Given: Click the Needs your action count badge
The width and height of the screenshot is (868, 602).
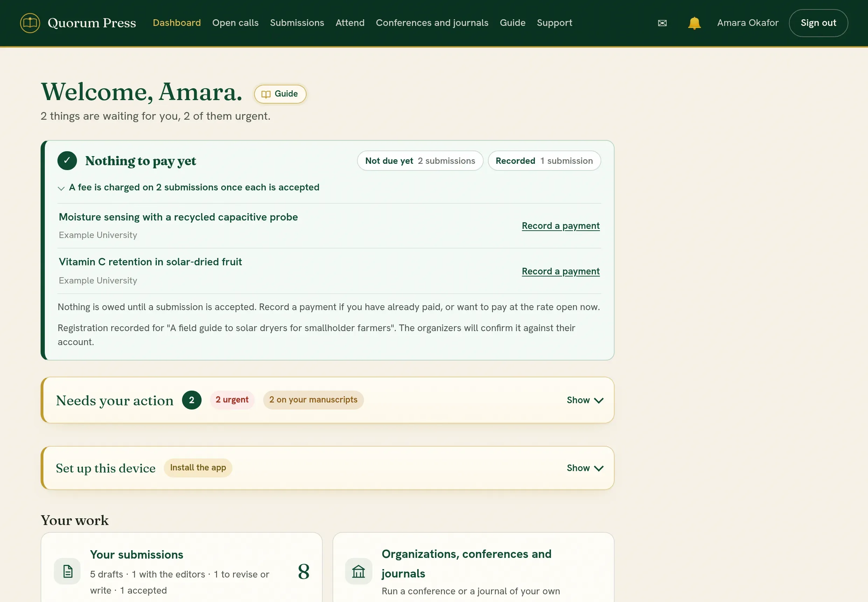Looking at the screenshot, I should [192, 400].
